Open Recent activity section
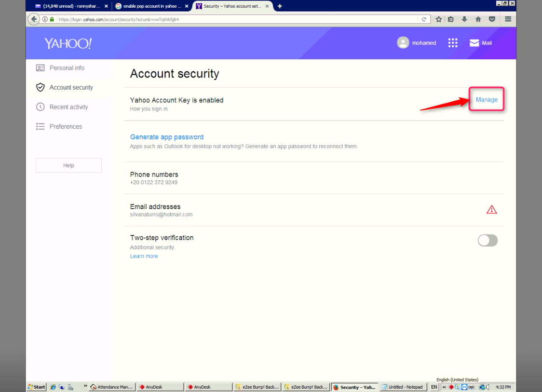 [x=68, y=107]
